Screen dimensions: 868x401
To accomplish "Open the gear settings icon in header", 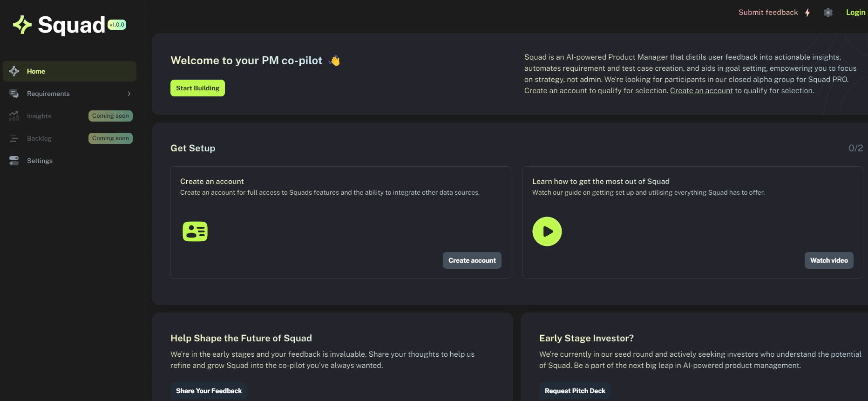I will click(828, 13).
